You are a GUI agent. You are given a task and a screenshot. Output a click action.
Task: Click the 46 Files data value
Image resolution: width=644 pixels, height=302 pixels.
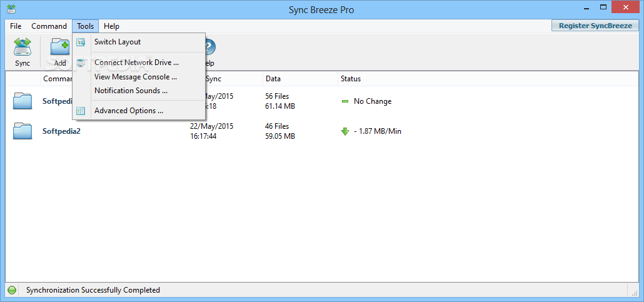tap(277, 126)
